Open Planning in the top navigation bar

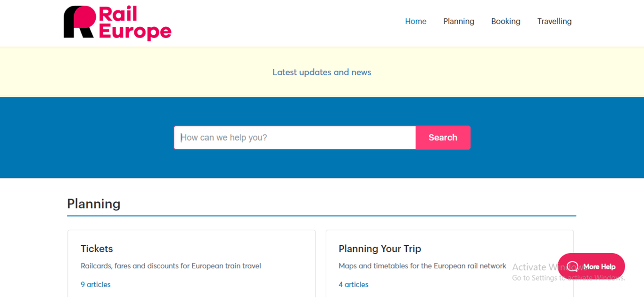click(458, 21)
